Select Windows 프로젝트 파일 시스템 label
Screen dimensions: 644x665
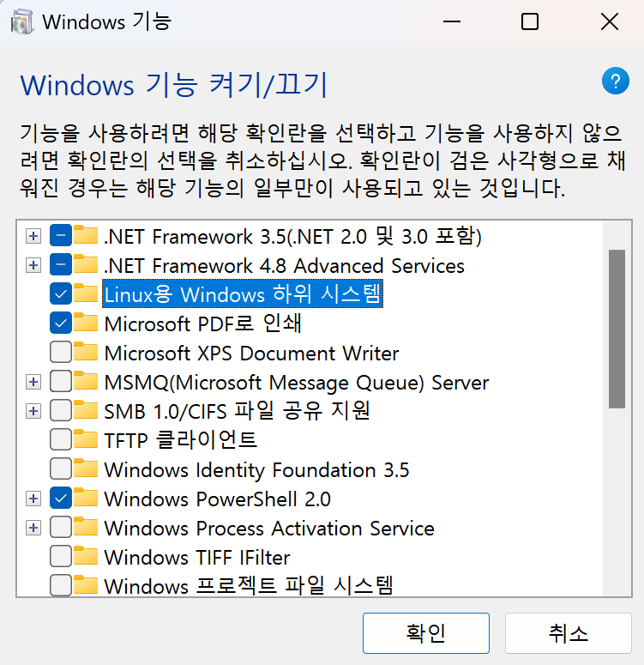249,586
